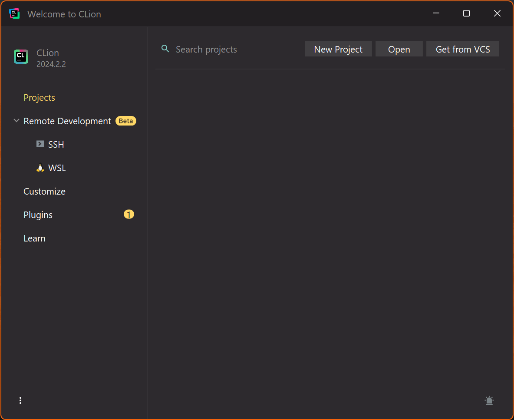This screenshot has width=514, height=420.
Task: Collapse the Remote Development section chevron
Action: pos(16,121)
